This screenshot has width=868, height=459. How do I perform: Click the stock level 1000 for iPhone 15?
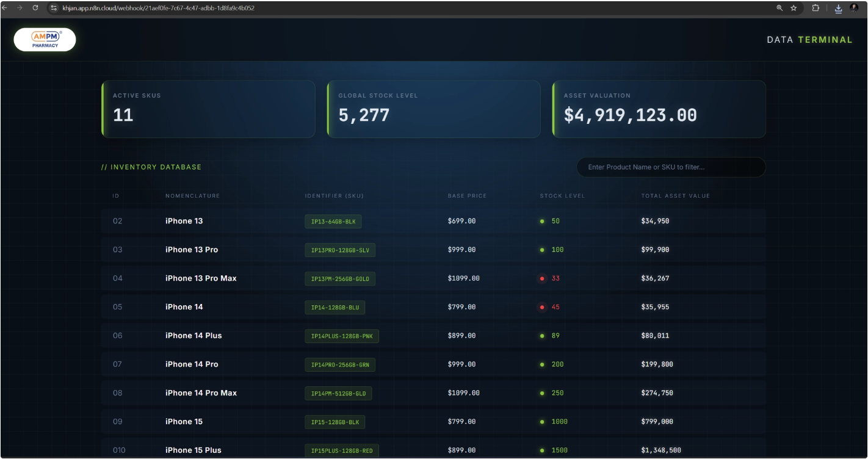559,422
